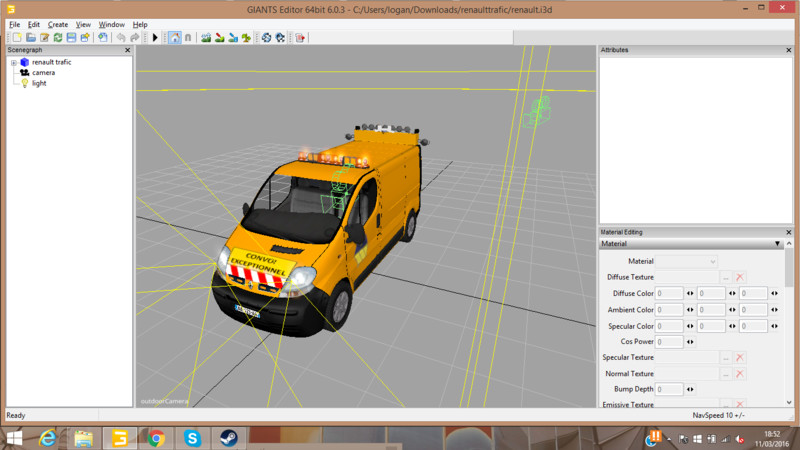The width and height of the screenshot is (800, 450).
Task: Select the light item in Scenegraph
Action: tap(39, 83)
